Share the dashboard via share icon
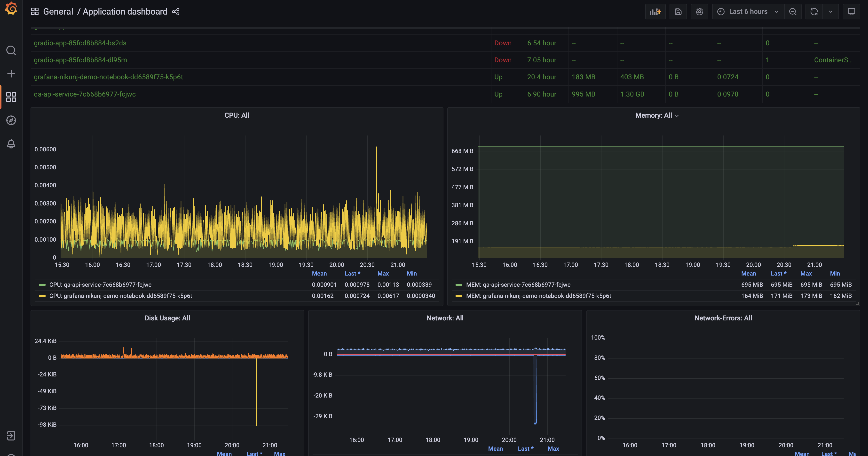 [175, 12]
